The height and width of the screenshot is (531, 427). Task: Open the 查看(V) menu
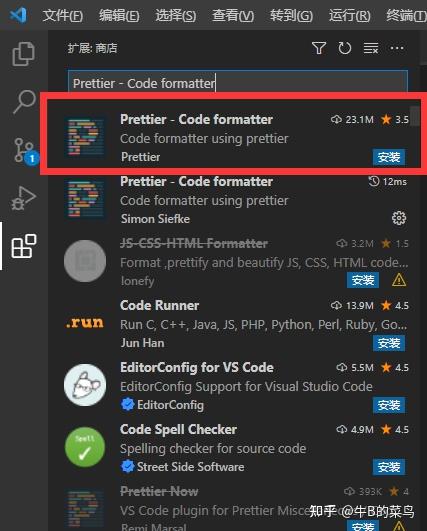click(233, 16)
